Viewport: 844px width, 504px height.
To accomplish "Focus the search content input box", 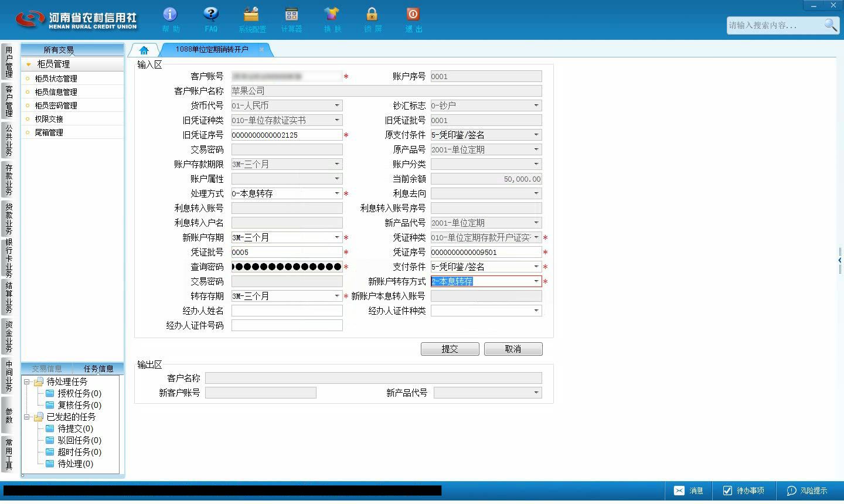I will 775,25.
